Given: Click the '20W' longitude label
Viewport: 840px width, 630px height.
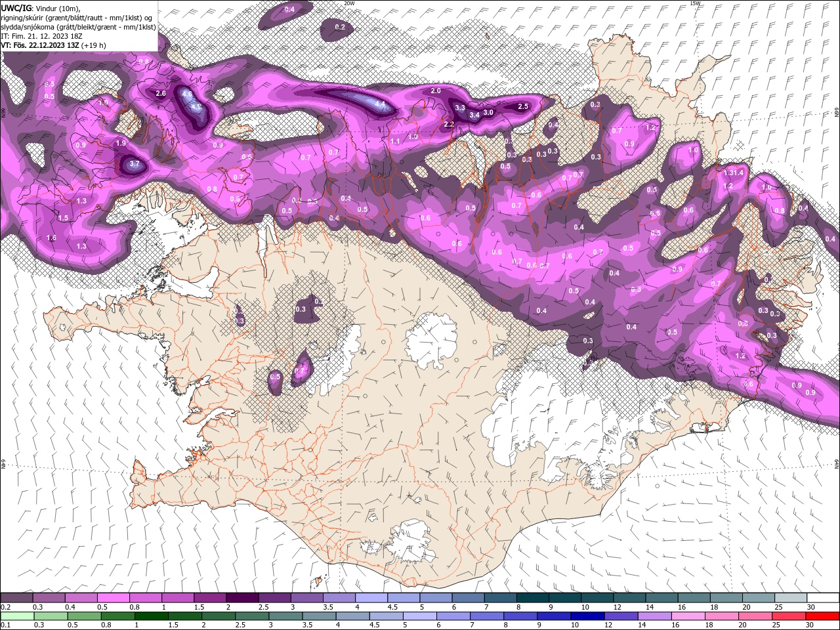Looking at the screenshot, I should click(349, 3).
